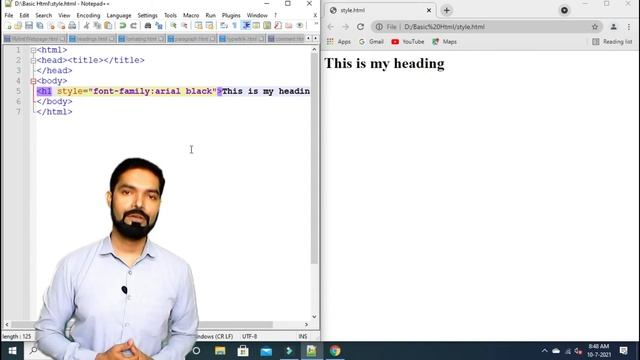Open the Language menu

click(119, 16)
